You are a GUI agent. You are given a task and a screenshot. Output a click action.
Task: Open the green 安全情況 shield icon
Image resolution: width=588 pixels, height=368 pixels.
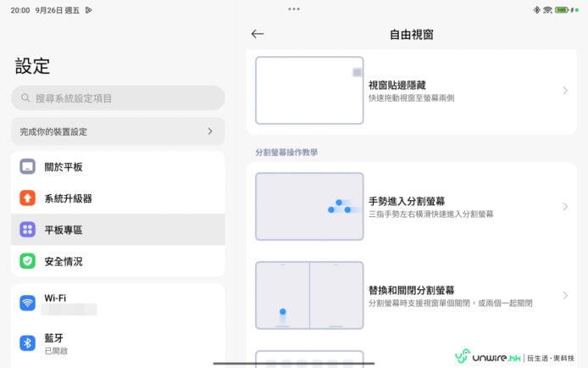(x=28, y=261)
